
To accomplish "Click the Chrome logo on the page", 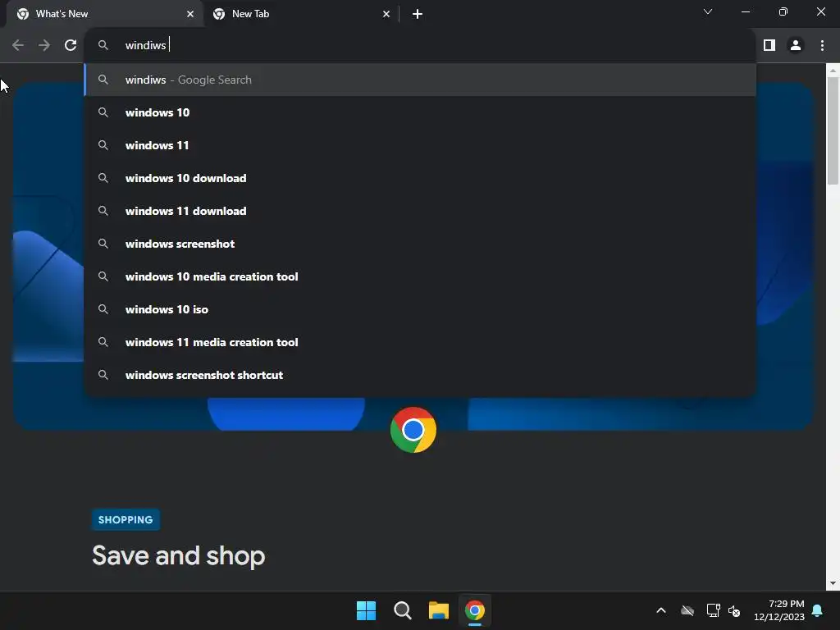I will tap(413, 430).
